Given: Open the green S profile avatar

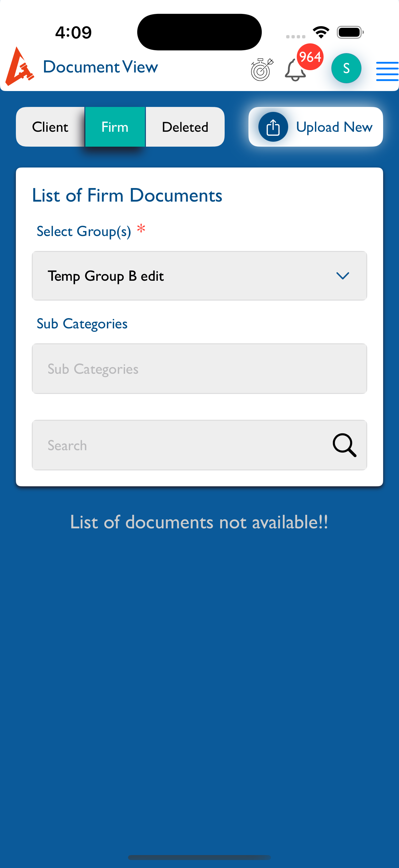Looking at the screenshot, I should [346, 69].
